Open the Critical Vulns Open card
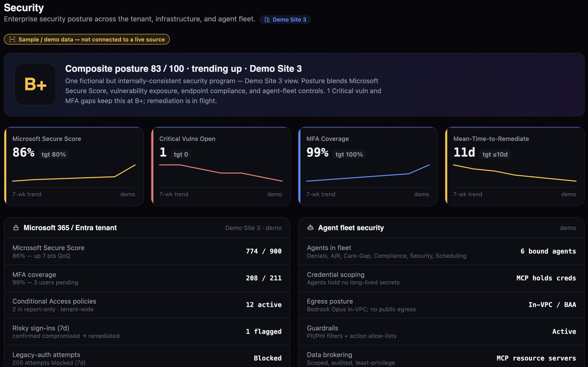588x367 pixels. tap(221, 166)
